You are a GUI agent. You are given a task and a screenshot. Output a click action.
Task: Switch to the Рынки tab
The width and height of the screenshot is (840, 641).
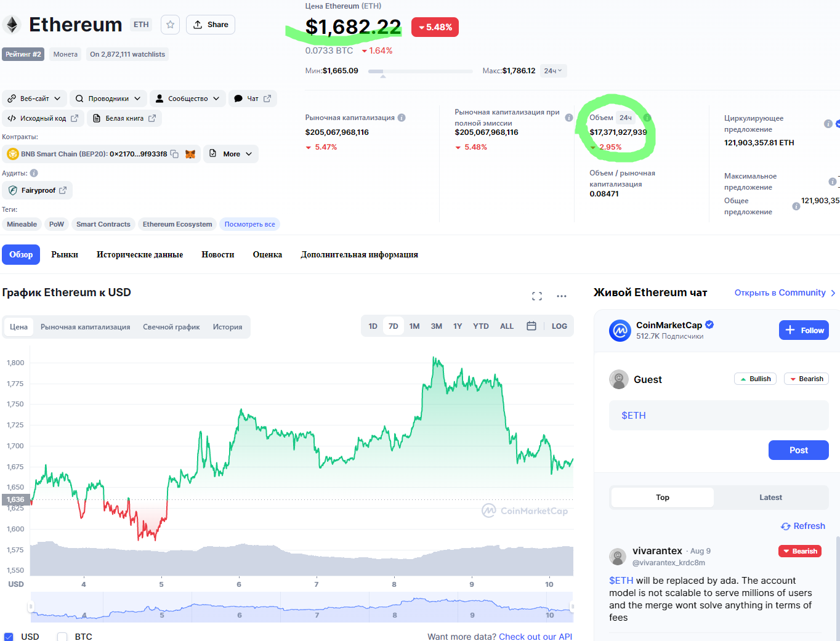pyautogui.click(x=65, y=254)
